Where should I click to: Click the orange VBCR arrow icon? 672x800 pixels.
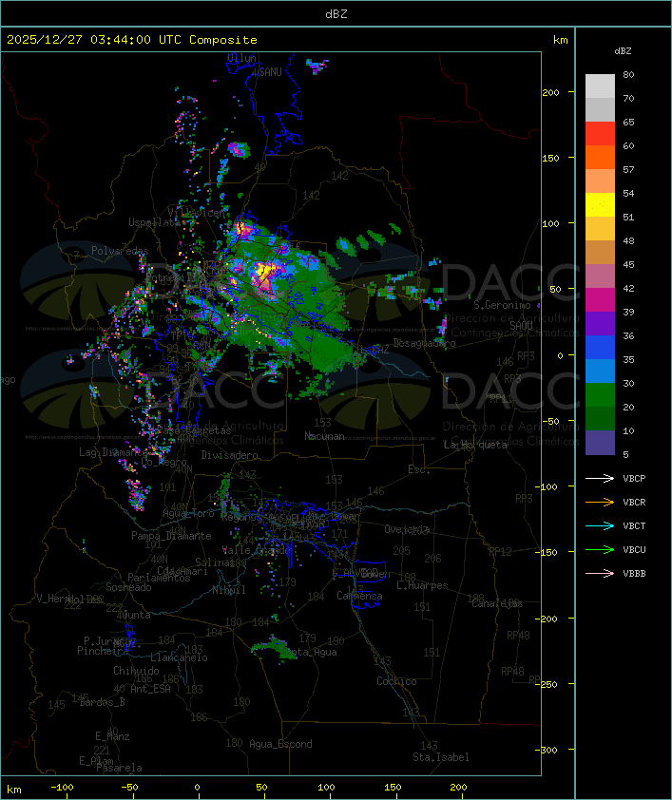click(600, 502)
